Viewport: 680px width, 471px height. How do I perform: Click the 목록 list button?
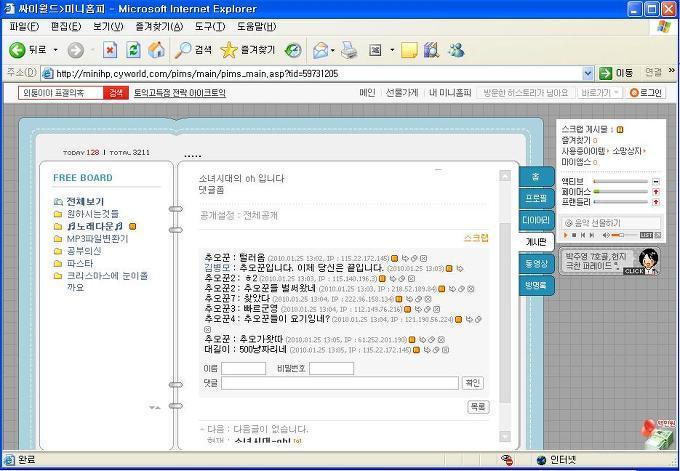point(478,407)
